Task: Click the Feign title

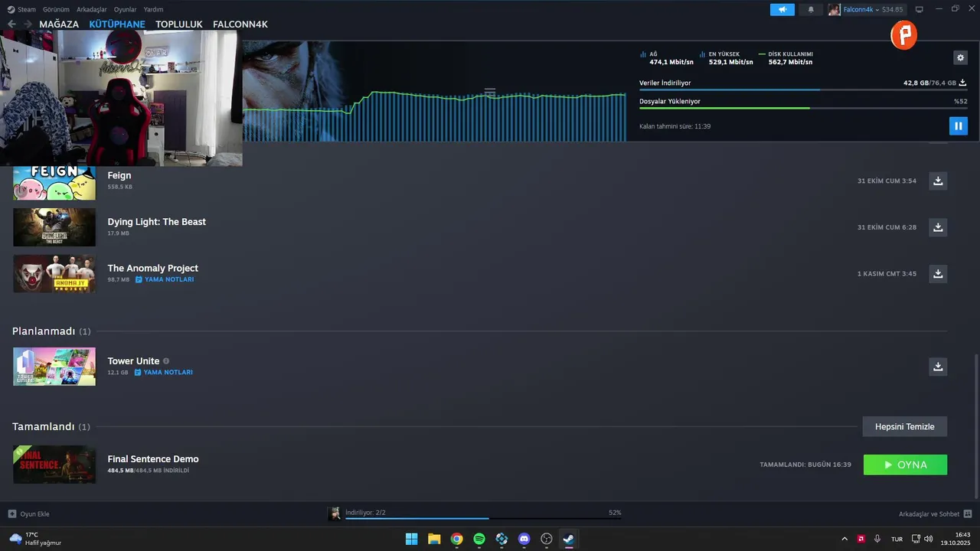Action: 119,175
